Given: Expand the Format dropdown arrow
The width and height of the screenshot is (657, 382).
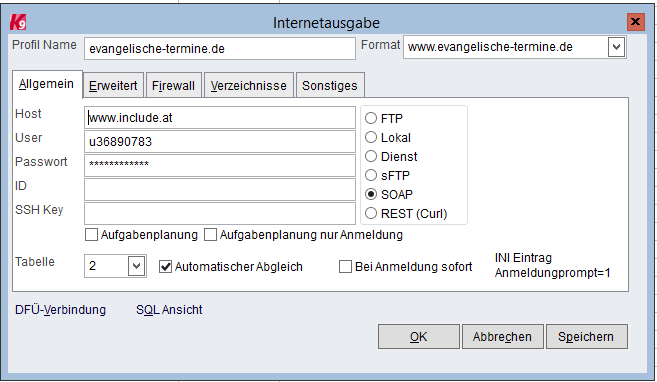Looking at the screenshot, I should point(616,47).
